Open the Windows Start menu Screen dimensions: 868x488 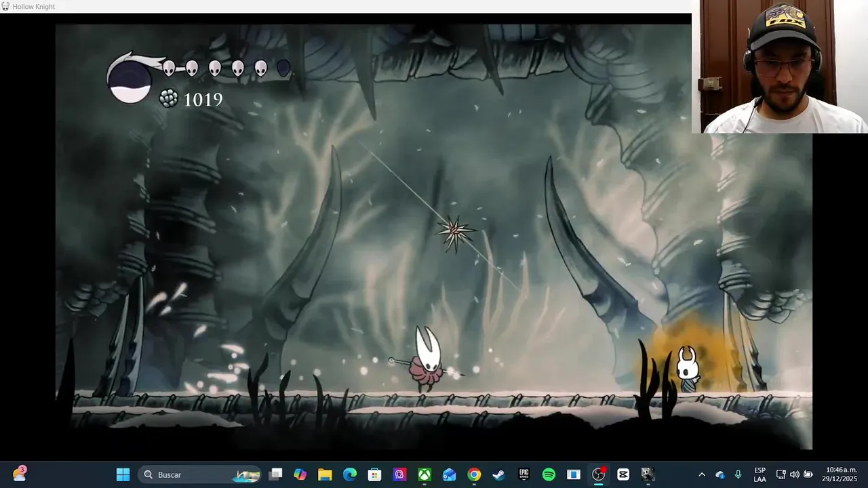pos(123,474)
